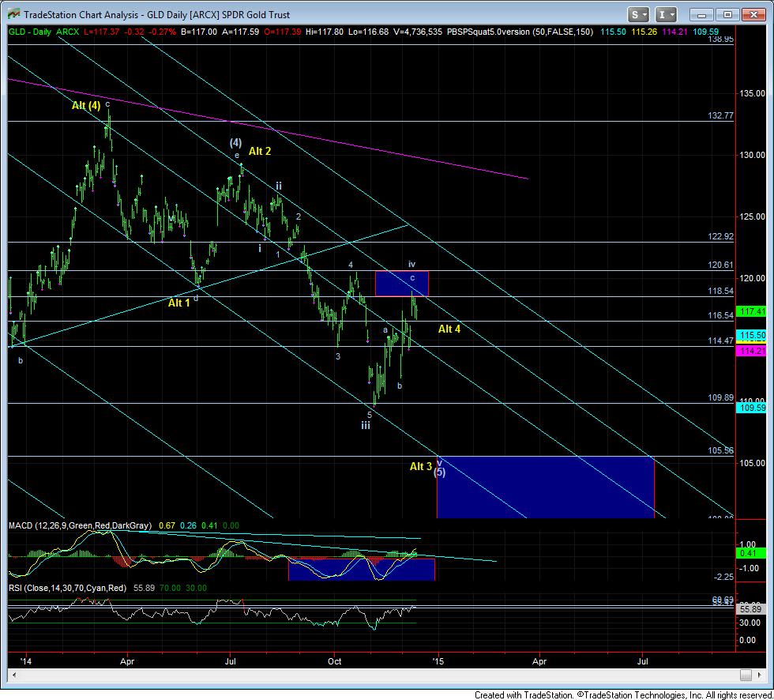Close the Chart Analysis window

[753, 15]
